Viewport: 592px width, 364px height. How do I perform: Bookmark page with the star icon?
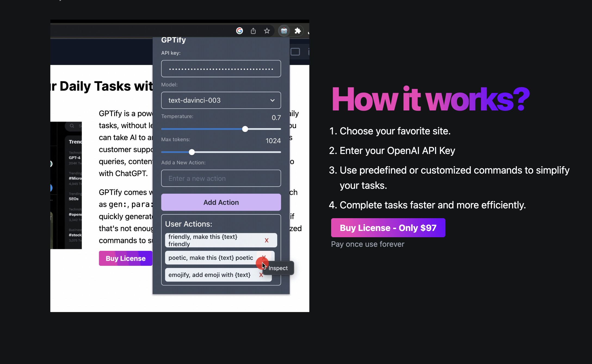pos(267,31)
